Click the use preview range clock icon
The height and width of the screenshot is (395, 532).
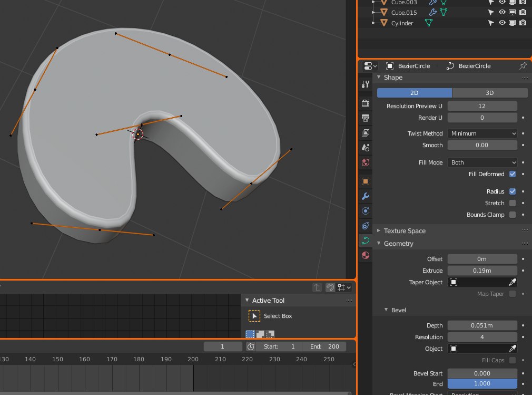[x=251, y=346]
